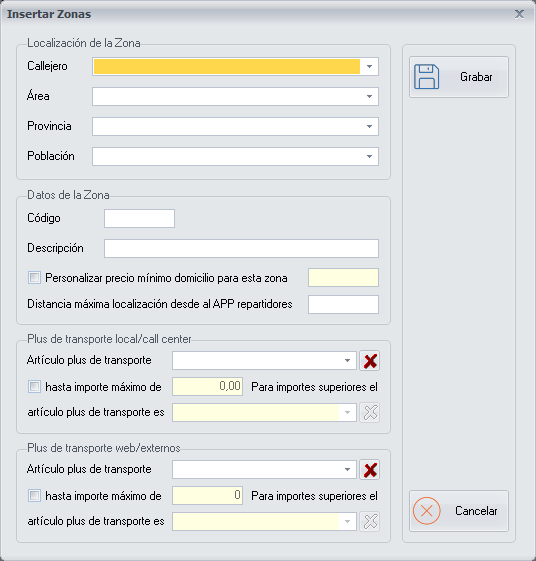This screenshot has height=561, width=536.
Task: Click the Código input field
Action: [x=140, y=219]
